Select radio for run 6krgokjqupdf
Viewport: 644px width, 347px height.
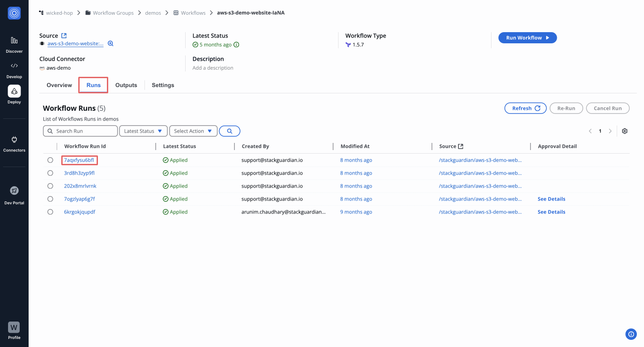click(50, 212)
